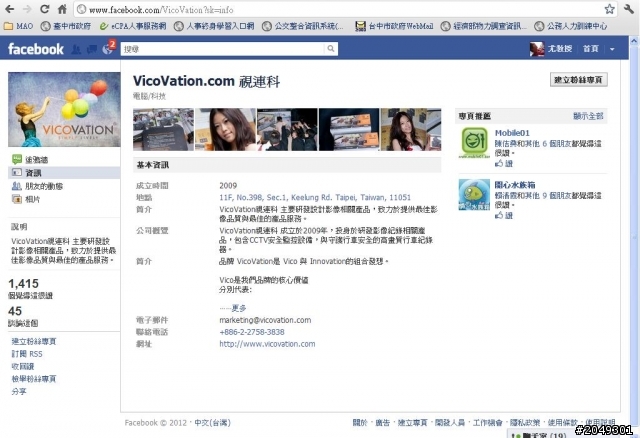This screenshot has height=438, width=640.
Task: Open the friend requests icon
Action: 76,49
